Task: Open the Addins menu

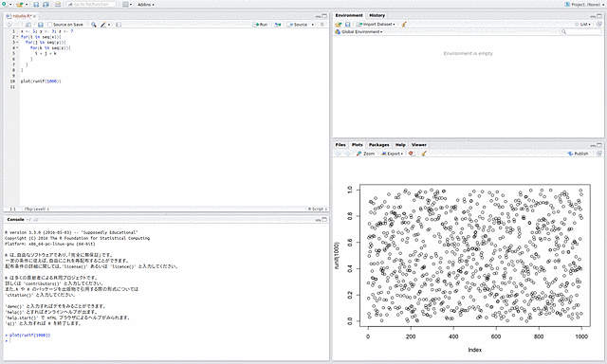Action: point(146,4)
